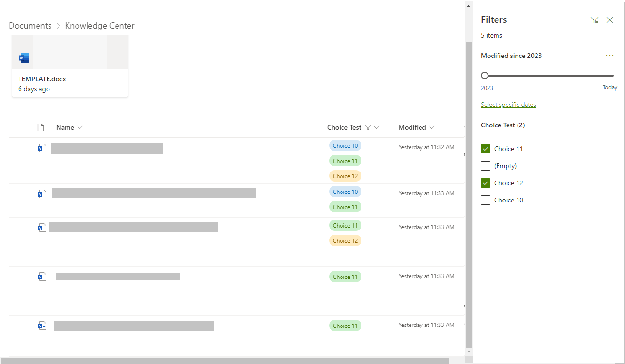The image size is (625, 364).
Task: Click the filter icon in Choice Test column header
Action: pyautogui.click(x=368, y=127)
